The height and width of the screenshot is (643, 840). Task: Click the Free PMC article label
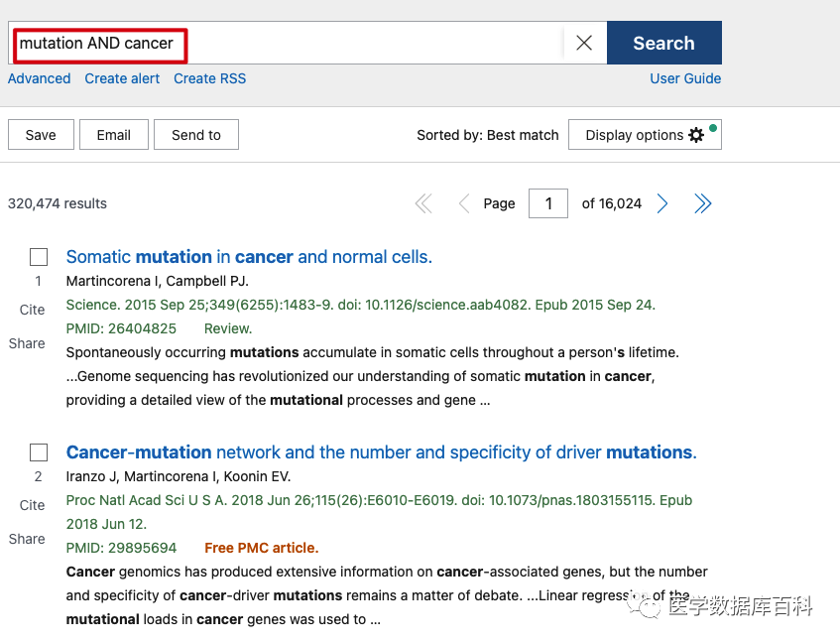[262, 548]
